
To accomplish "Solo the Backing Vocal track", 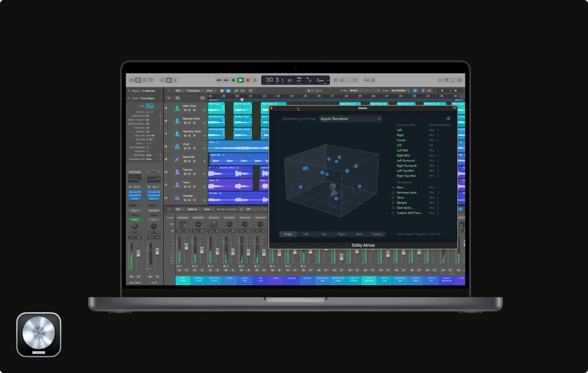I will click(x=189, y=123).
